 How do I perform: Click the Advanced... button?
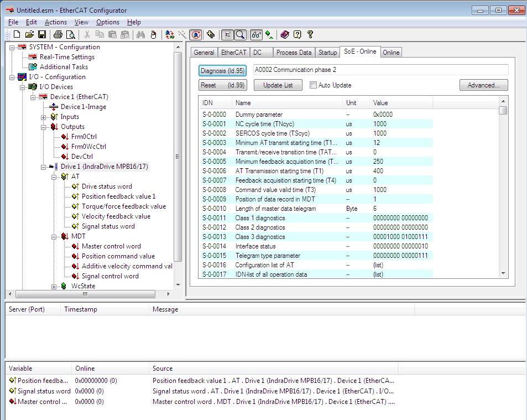click(x=483, y=85)
